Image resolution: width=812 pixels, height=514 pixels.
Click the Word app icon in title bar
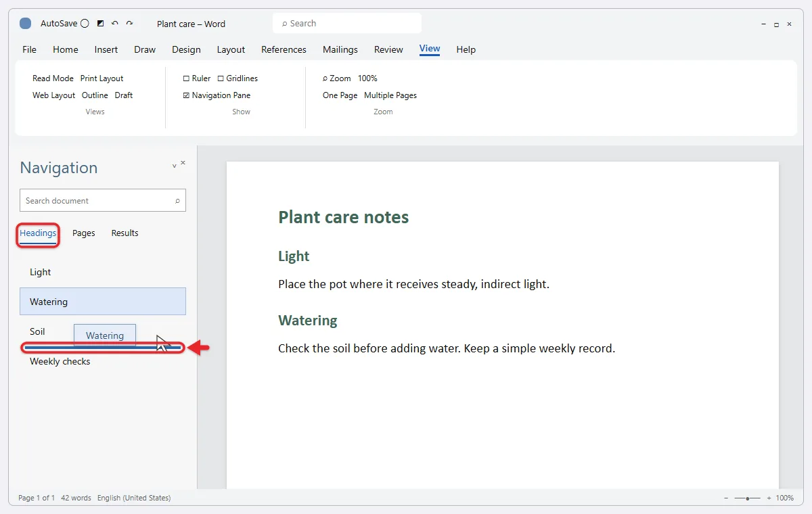coord(25,24)
